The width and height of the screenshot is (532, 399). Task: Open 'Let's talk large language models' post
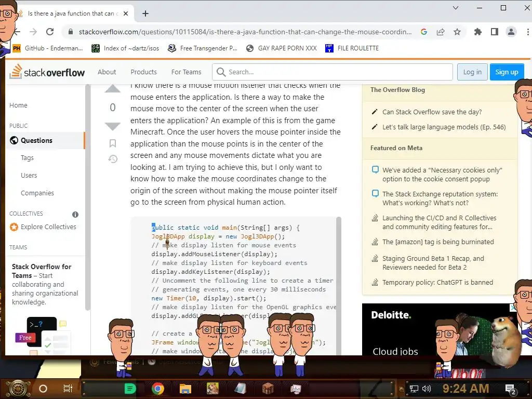point(444,127)
